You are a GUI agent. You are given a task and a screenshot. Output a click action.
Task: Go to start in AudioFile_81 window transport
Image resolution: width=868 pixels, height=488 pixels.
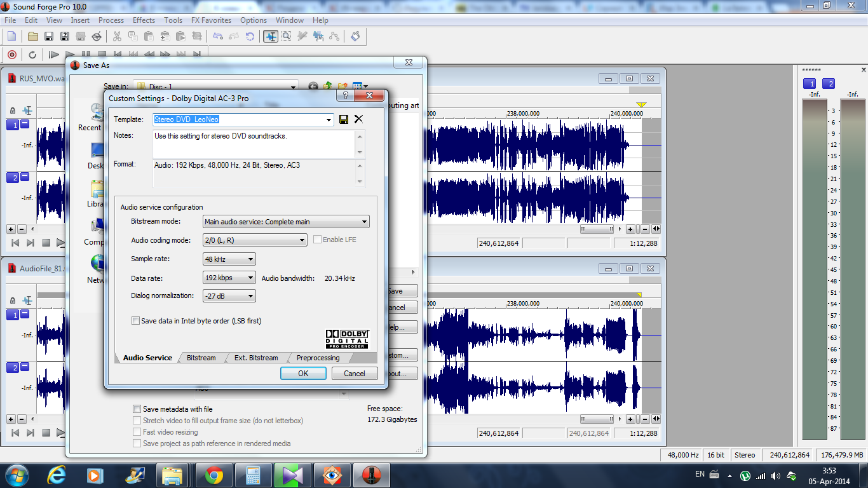coord(15,433)
